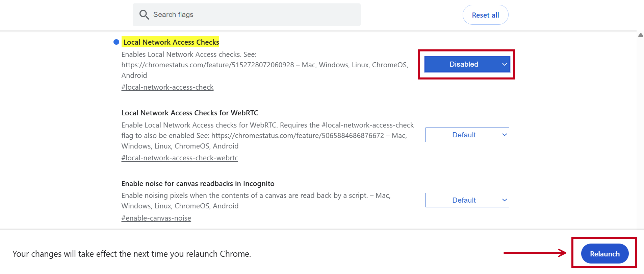Relaunch Chrome with the Relaunch button
The image size is (644, 274).
604,254
